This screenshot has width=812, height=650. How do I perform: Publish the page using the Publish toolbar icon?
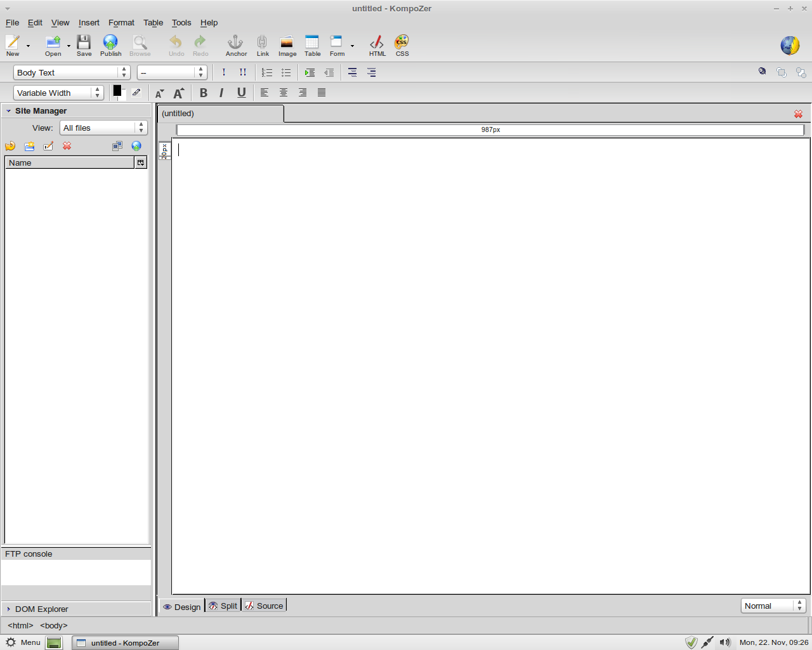click(110, 45)
